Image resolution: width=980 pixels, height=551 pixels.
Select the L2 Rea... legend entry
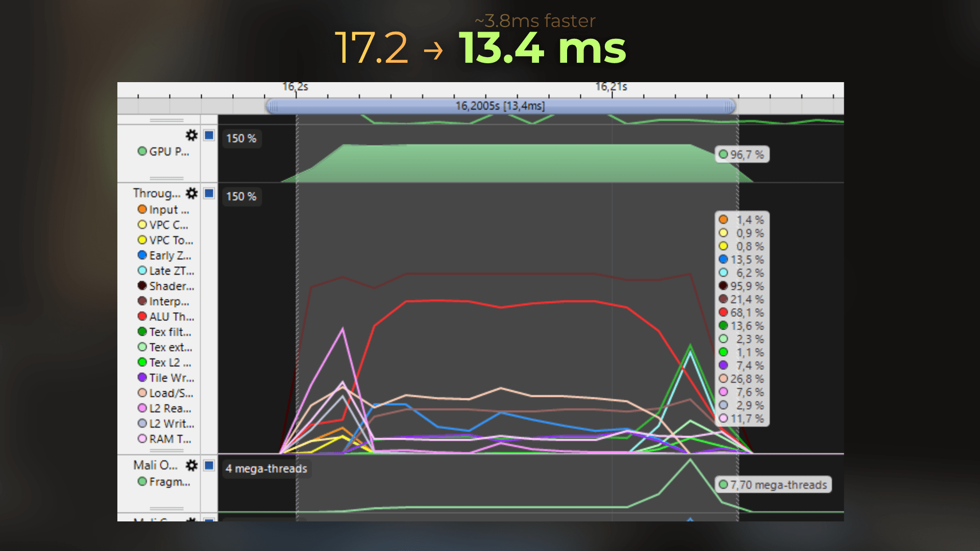(165, 408)
